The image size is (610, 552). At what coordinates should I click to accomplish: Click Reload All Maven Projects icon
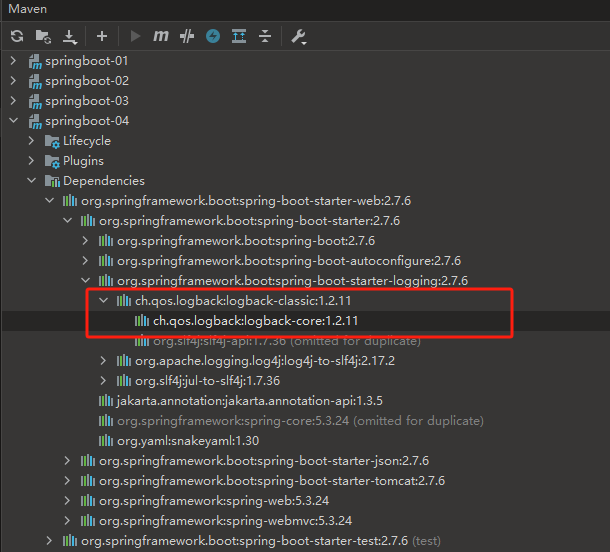coord(17,36)
